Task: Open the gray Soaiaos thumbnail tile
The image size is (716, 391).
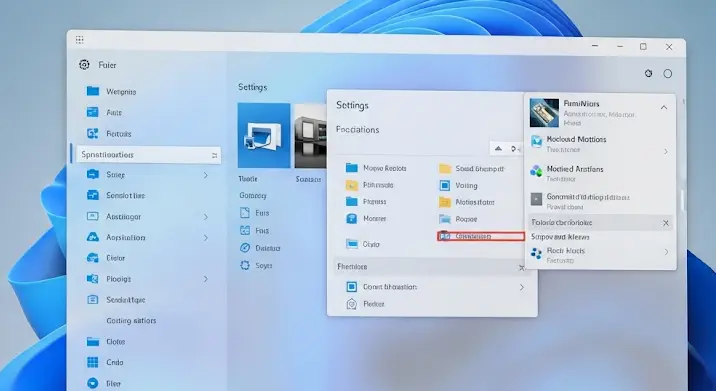Action: pos(311,136)
